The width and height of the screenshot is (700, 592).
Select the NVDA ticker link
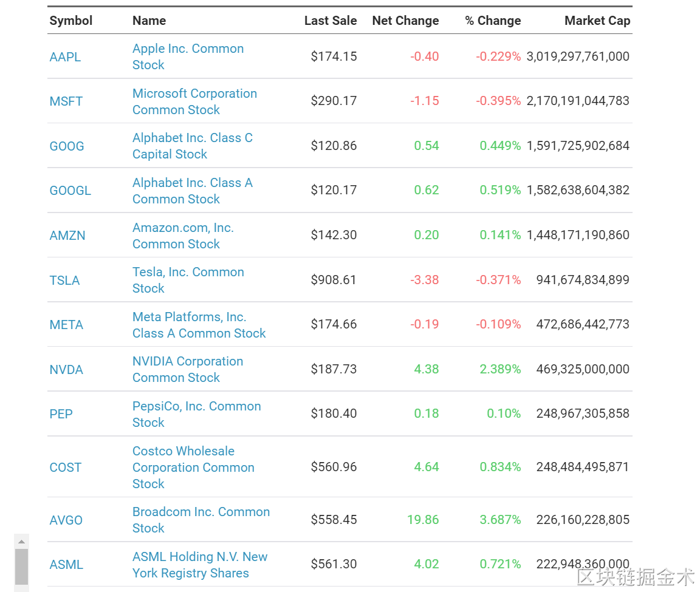66,370
